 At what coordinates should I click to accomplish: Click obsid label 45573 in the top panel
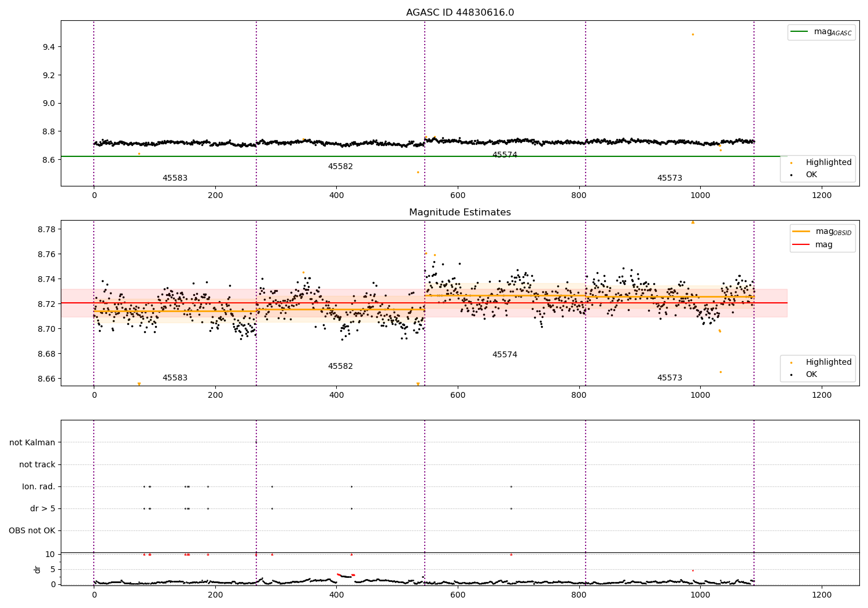pyautogui.click(x=670, y=178)
